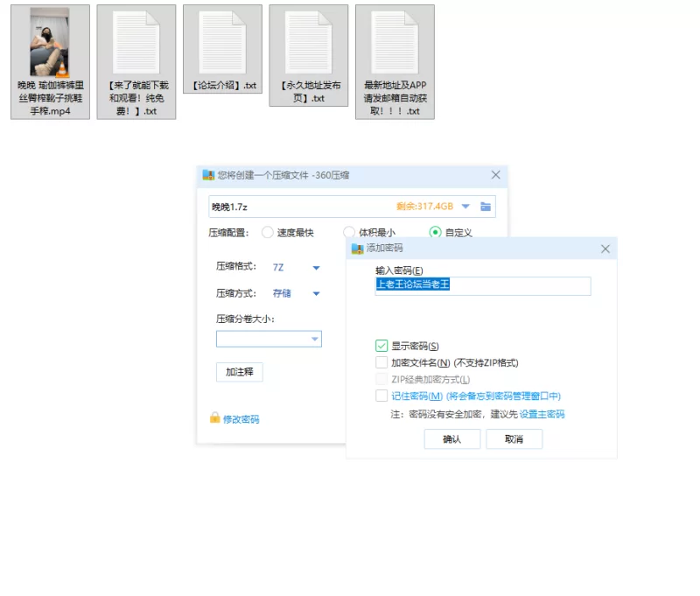
Task: Click the 确认 button
Action: [x=451, y=438]
